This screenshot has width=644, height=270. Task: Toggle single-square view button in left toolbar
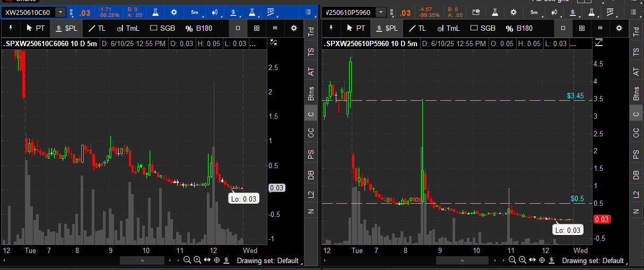238,28
